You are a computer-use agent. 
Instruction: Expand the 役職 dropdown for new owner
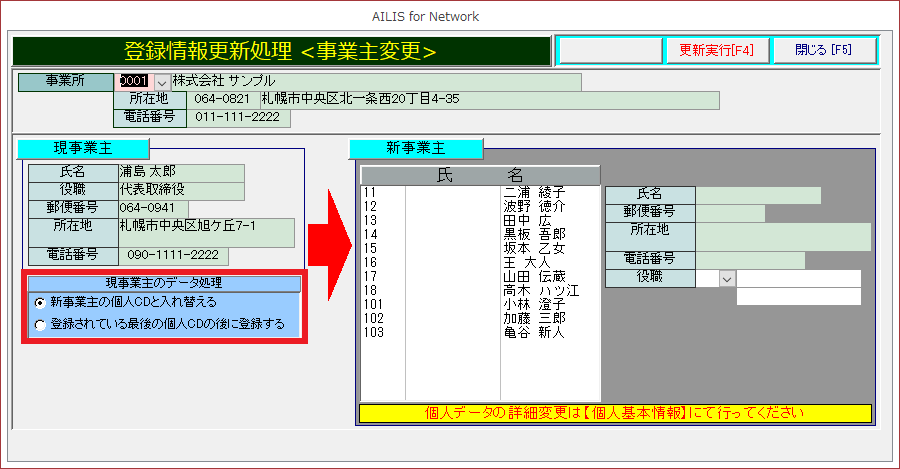pos(726,279)
